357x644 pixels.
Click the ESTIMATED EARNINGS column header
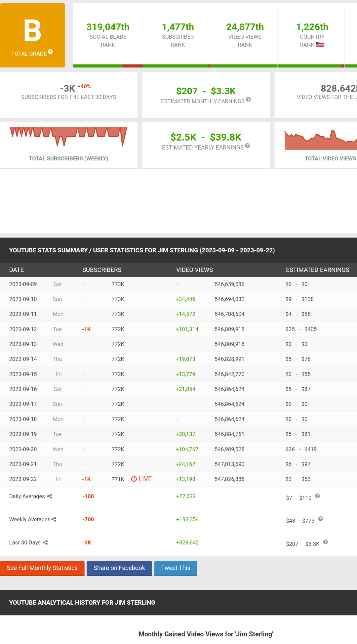coord(318,270)
